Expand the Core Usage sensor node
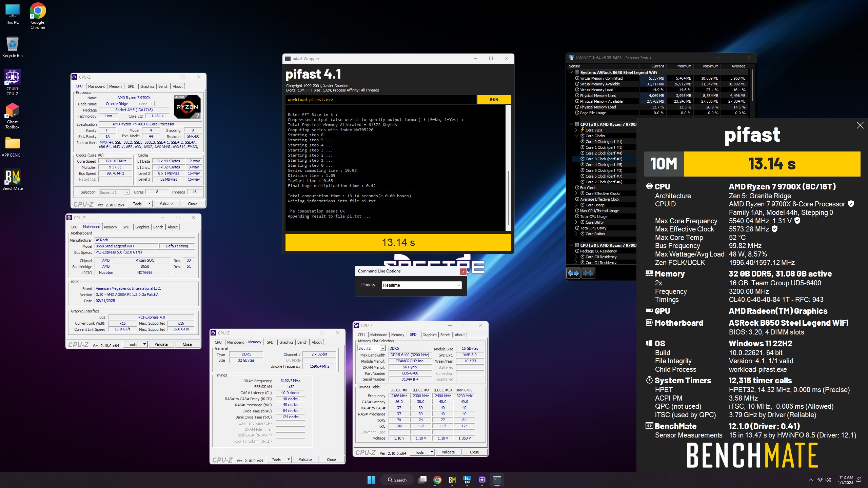Viewport: 868px width, 488px height. pos(576,205)
